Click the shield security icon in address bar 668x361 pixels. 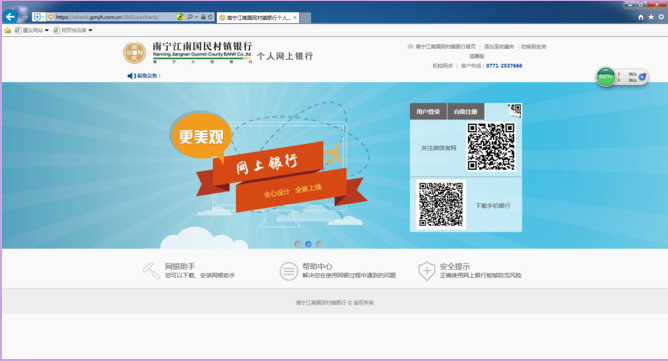(37, 17)
